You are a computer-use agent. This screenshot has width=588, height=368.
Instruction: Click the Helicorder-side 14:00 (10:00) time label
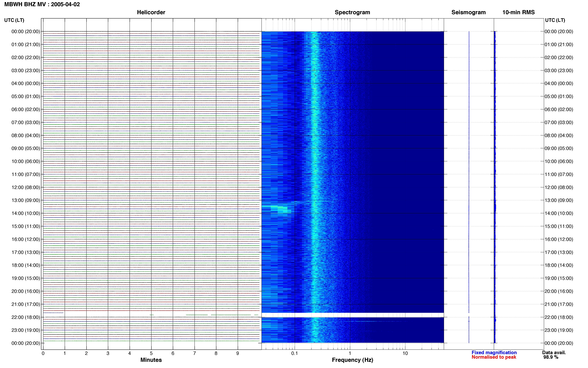point(26,213)
